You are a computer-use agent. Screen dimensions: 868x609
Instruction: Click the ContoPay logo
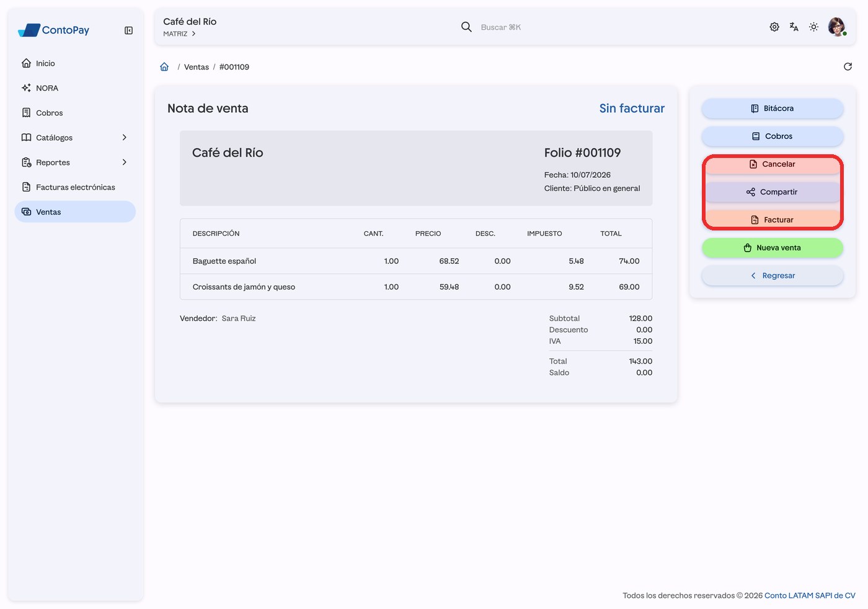coord(54,30)
